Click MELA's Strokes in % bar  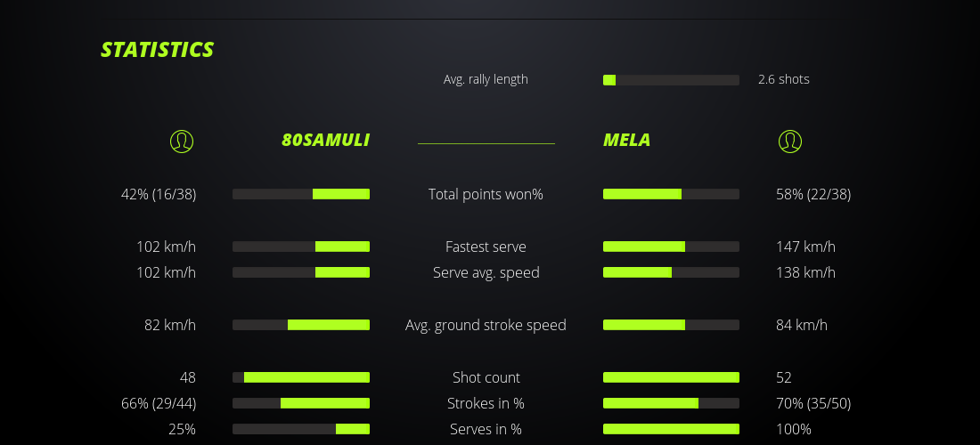coord(671,403)
